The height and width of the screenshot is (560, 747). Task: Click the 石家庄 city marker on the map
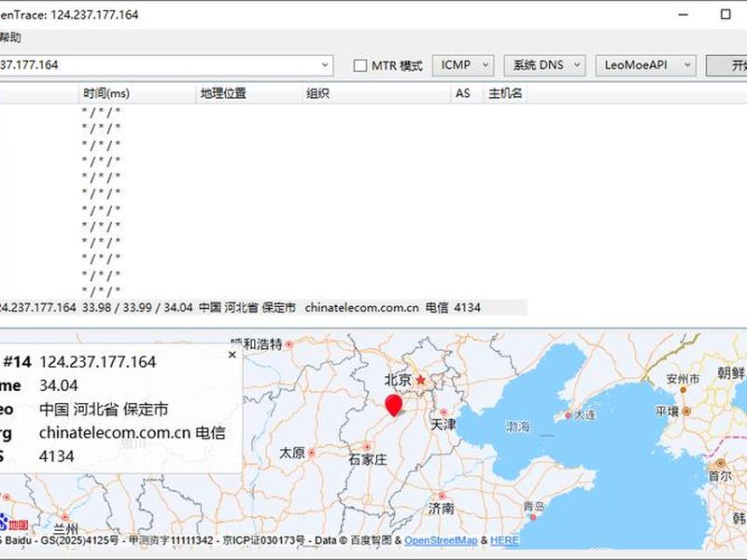click(367, 447)
